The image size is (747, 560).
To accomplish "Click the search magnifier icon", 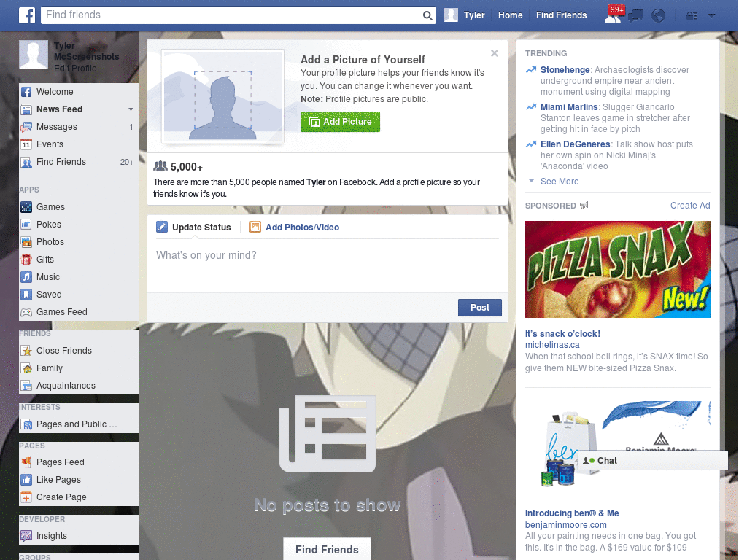I will point(427,16).
